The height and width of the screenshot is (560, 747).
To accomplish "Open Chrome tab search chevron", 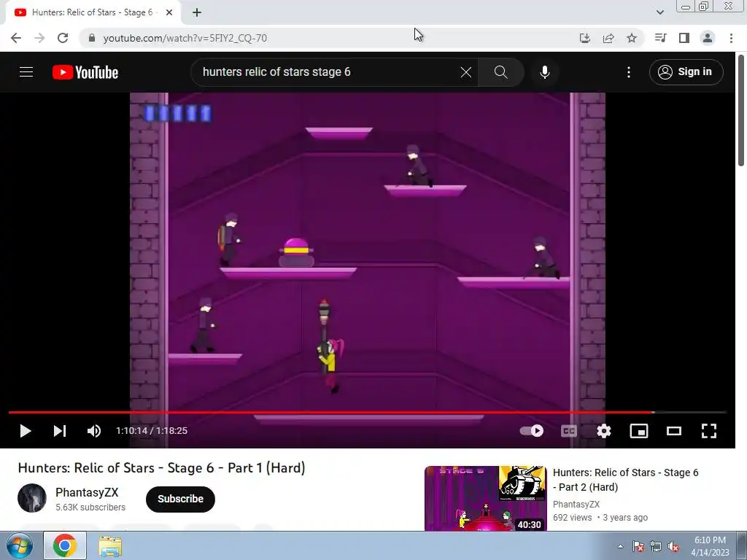I will pos(659,12).
